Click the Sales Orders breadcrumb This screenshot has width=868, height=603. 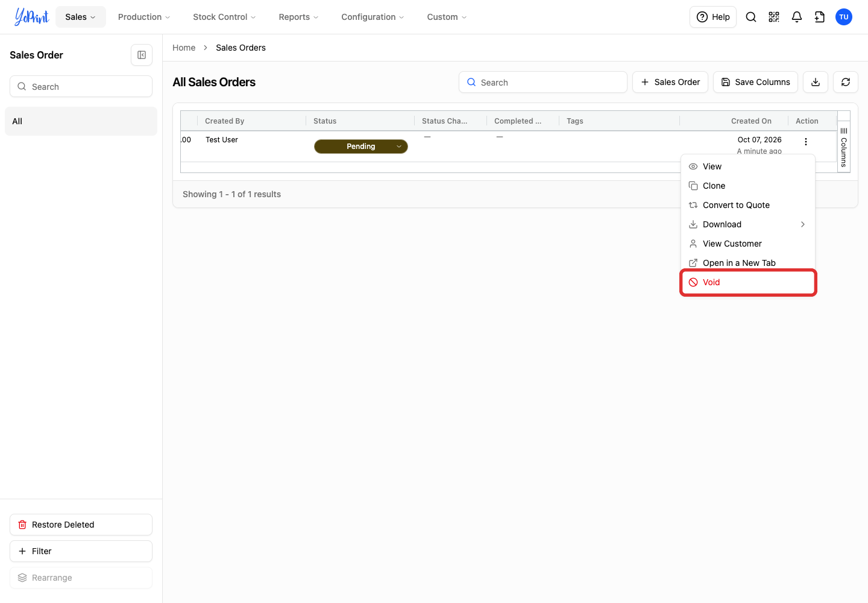(241, 48)
